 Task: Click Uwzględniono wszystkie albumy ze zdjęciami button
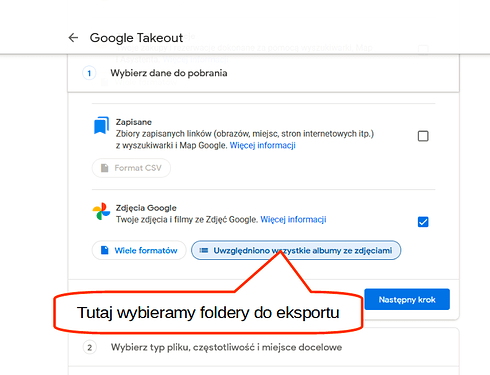(296, 250)
